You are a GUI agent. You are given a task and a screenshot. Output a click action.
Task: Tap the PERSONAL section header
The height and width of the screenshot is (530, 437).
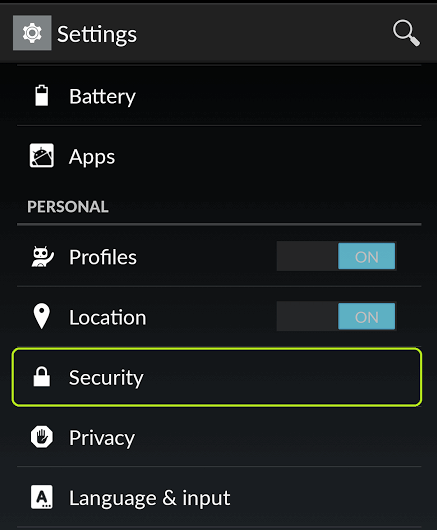coord(68,207)
